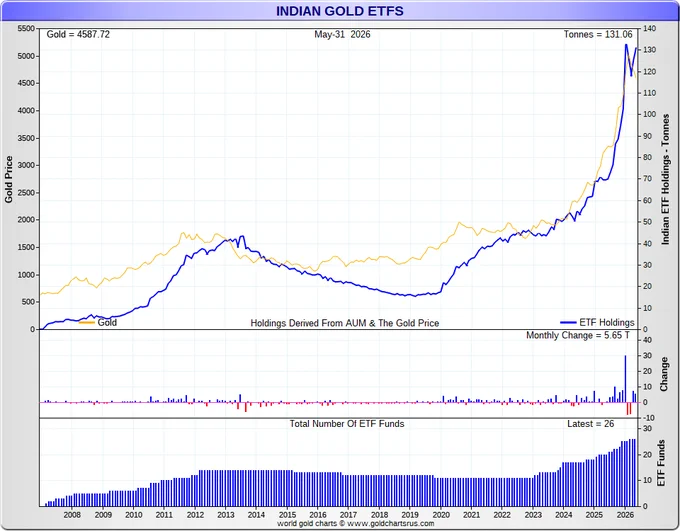Select the 'Gold = 4587.72' value label
The image size is (680, 531).
78,34
